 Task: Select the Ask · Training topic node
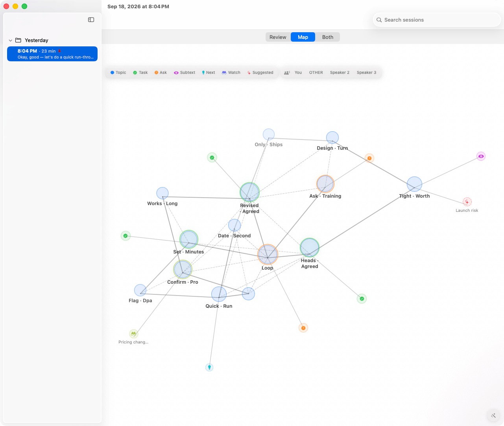(x=325, y=184)
